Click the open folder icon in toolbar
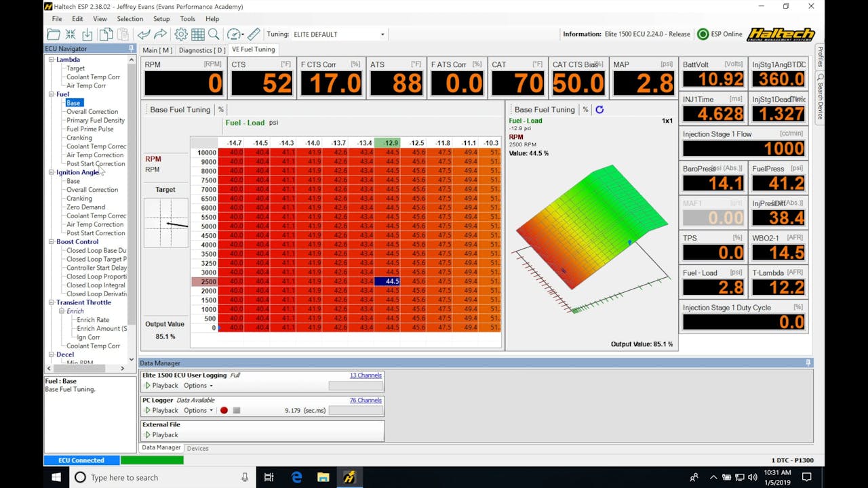Image resolution: width=868 pixels, height=488 pixels. [53, 34]
